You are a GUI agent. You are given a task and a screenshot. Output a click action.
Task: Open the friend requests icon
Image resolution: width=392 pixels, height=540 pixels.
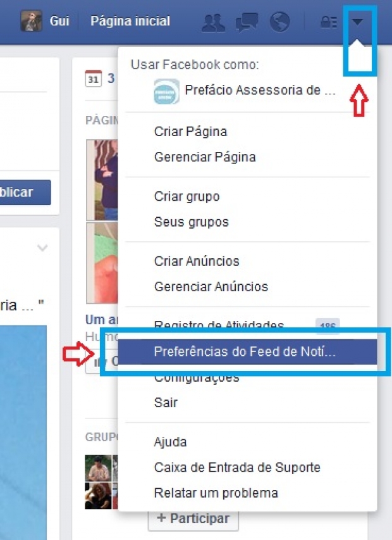tap(213, 22)
